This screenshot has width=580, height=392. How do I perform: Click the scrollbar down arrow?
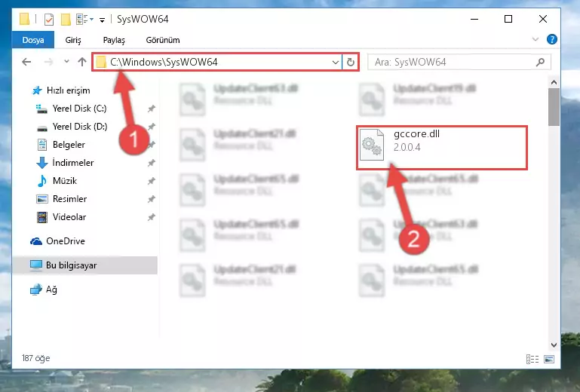tap(554, 345)
